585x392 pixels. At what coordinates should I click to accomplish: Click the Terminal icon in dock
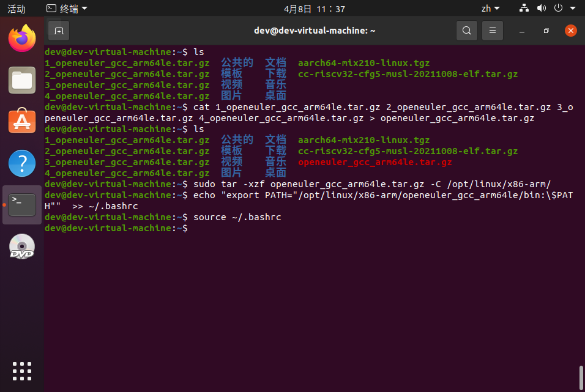pos(22,205)
